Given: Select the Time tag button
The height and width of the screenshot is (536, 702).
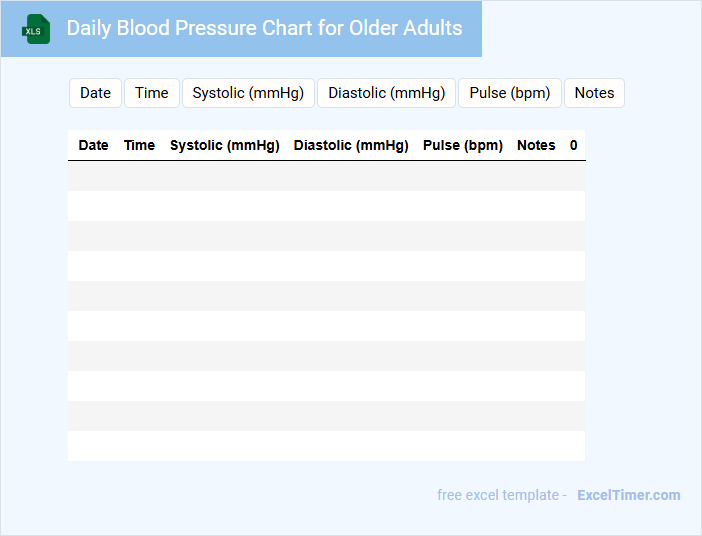Looking at the screenshot, I should point(152,93).
